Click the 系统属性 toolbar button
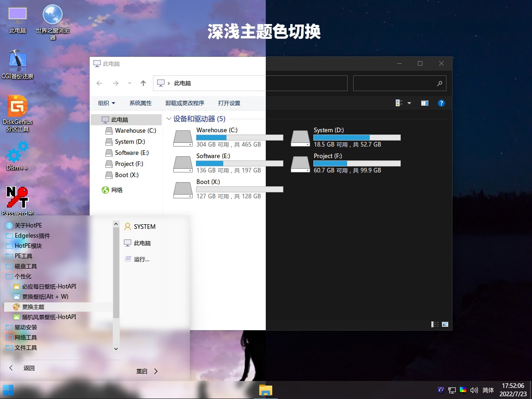The height and width of the screenshot is (399, 532). (141, 103)
